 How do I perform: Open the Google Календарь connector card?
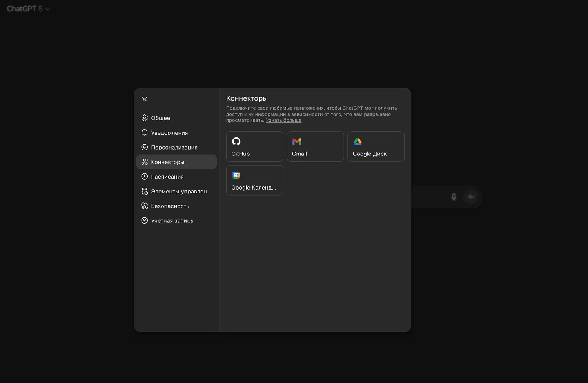pyautogui.click(x=255, y=180)
